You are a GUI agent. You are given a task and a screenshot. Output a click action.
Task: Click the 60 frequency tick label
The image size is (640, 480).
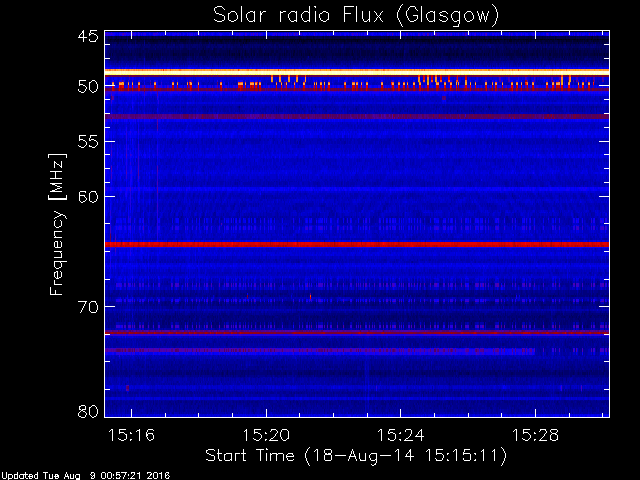[x=88, y=197]
